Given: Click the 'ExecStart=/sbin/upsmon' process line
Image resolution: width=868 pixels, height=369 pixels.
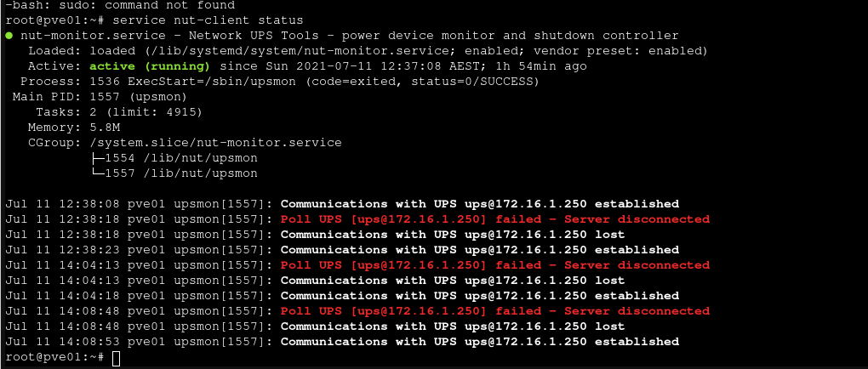Looking at the screenshot, I should coord(280,82).
